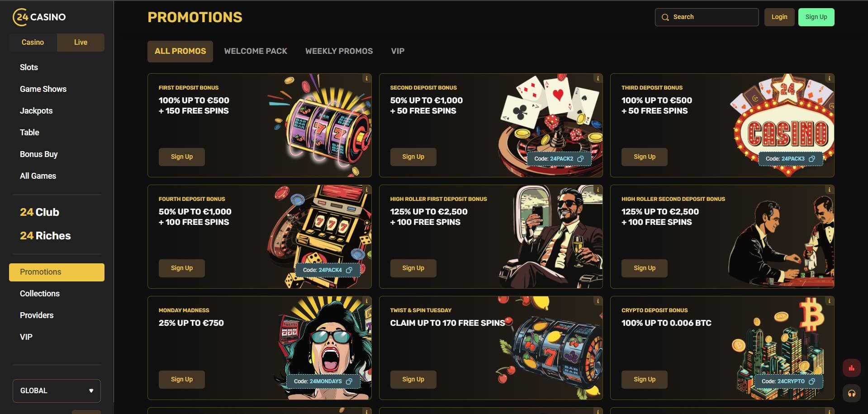Copy the 24PACK4 code icon
Image resolution: width=868 pixels, height=414 pixels.
click(349, 270)
